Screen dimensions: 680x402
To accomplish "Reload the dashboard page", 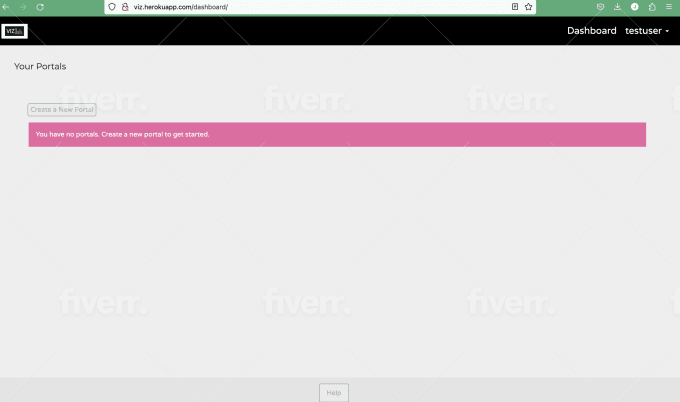I will tap(40, 6).
